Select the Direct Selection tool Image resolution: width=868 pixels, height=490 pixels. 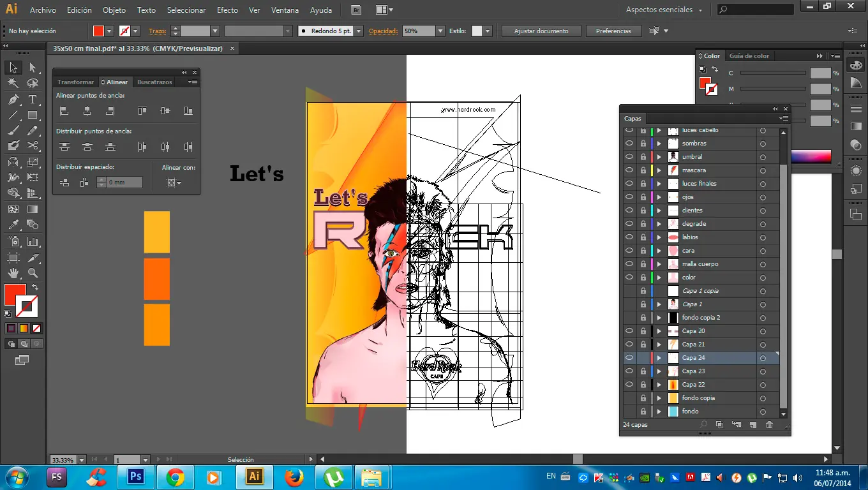(33, 68)
